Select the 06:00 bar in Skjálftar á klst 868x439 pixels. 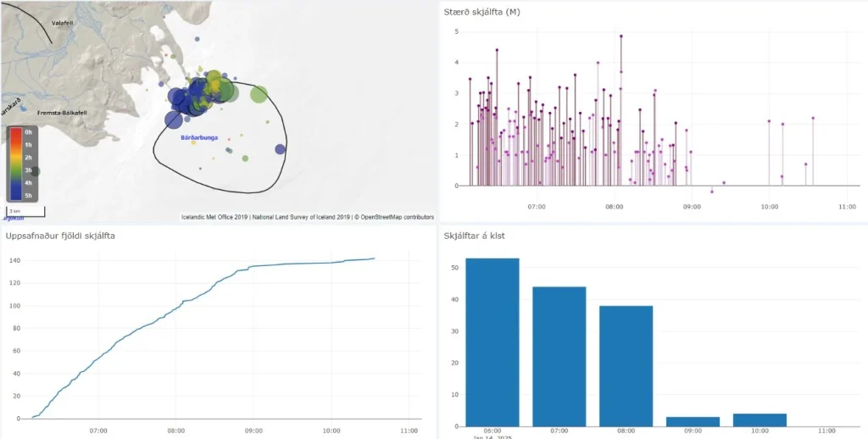(x=492, y=342)
